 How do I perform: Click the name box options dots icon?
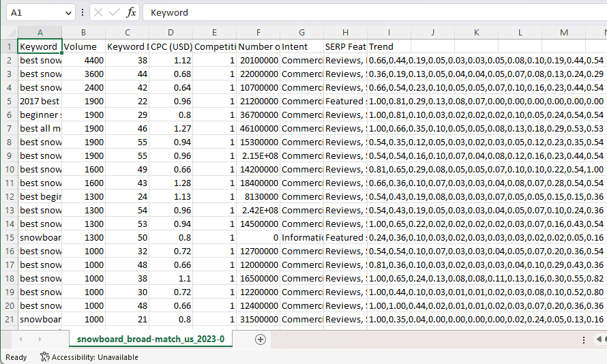[82, 13]
